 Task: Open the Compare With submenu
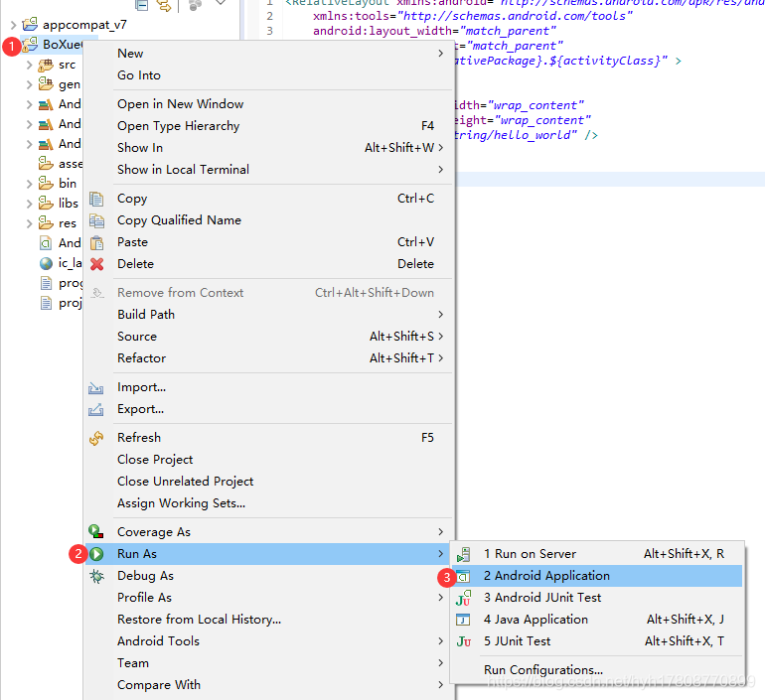tap(269, 685)
